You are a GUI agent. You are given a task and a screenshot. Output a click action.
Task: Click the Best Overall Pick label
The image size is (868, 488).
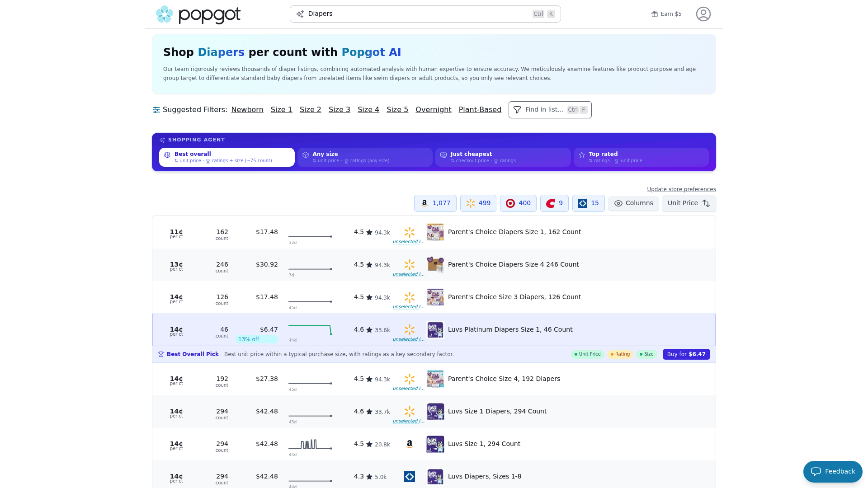click(193, 354)
